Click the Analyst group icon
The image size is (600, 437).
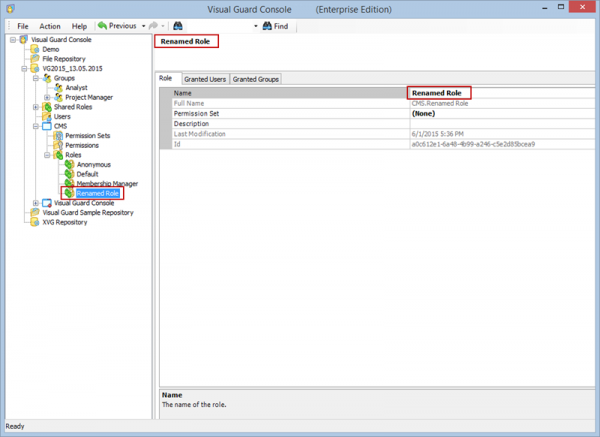click(x=58, y=88)
